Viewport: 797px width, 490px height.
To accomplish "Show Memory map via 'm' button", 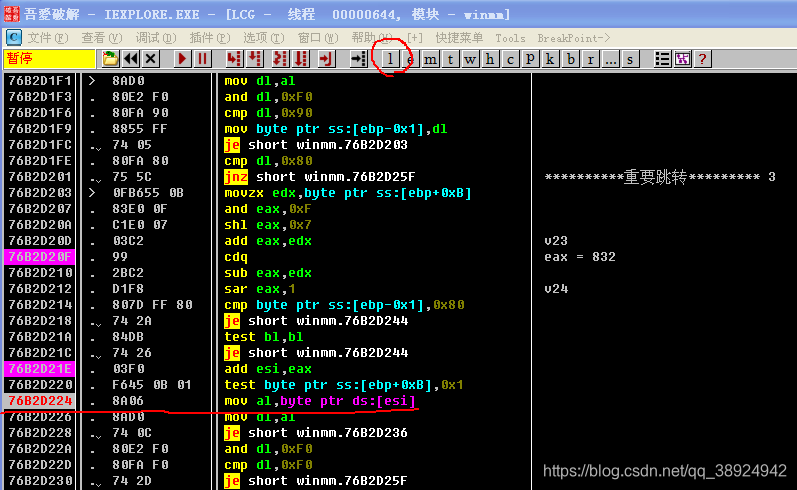I will [430, 59].
